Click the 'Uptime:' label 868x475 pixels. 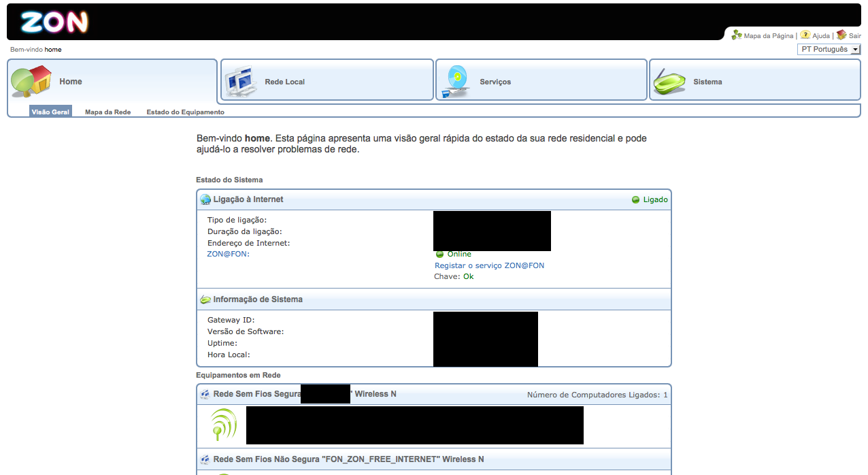tap(222, 343)
